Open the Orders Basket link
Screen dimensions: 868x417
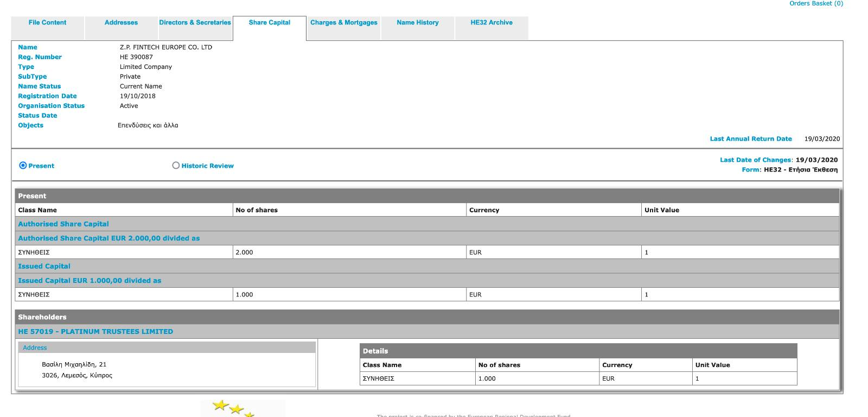pyautogui.click(x=816, y=4)
